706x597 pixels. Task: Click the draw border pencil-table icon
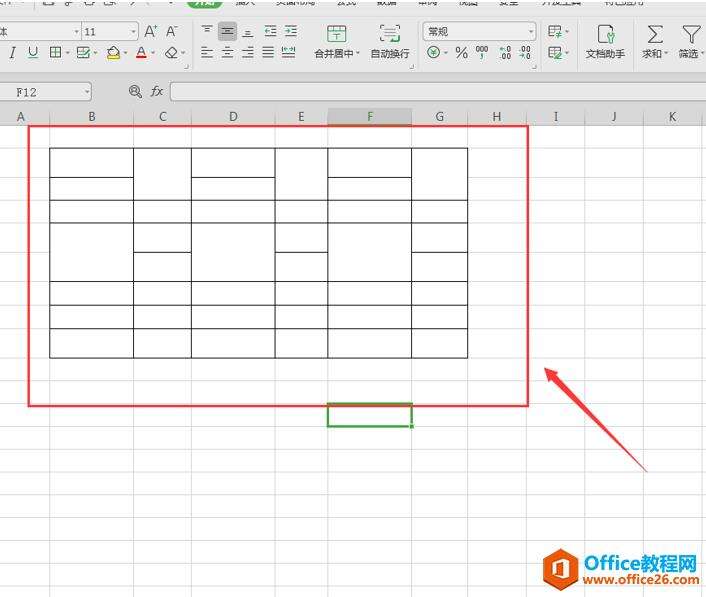(x=83, y=52)
